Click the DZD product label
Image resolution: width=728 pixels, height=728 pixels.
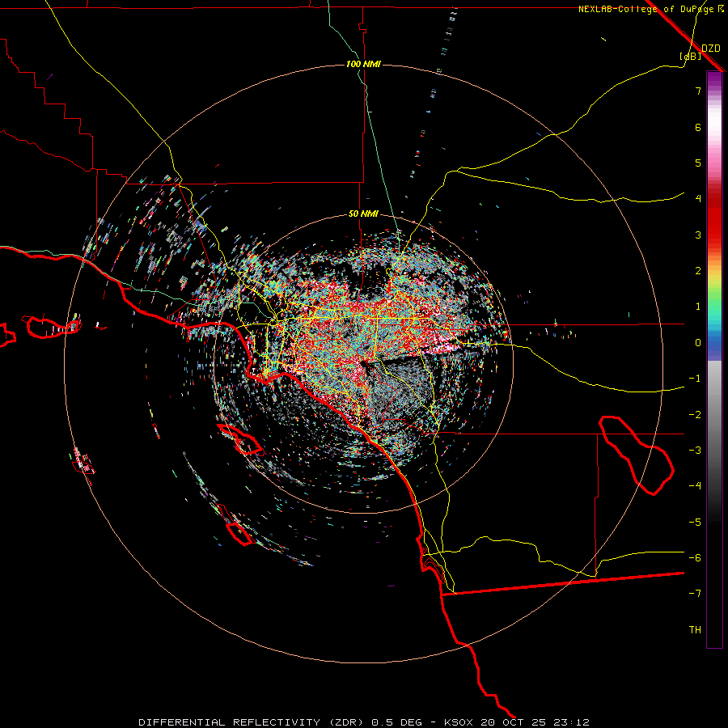click(711, 49)
